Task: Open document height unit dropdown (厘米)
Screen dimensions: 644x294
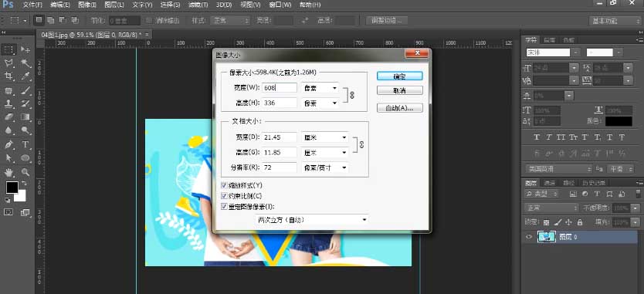Action: pos(325,152)
